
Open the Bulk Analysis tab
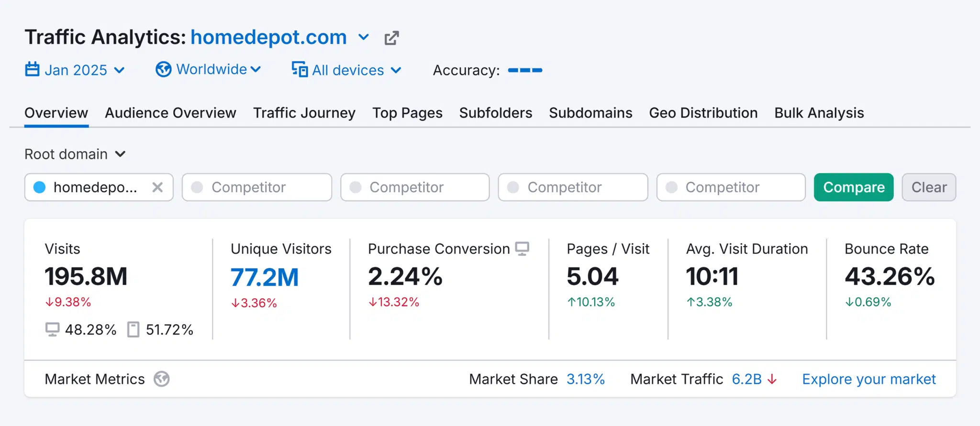(x=819, y=113)
